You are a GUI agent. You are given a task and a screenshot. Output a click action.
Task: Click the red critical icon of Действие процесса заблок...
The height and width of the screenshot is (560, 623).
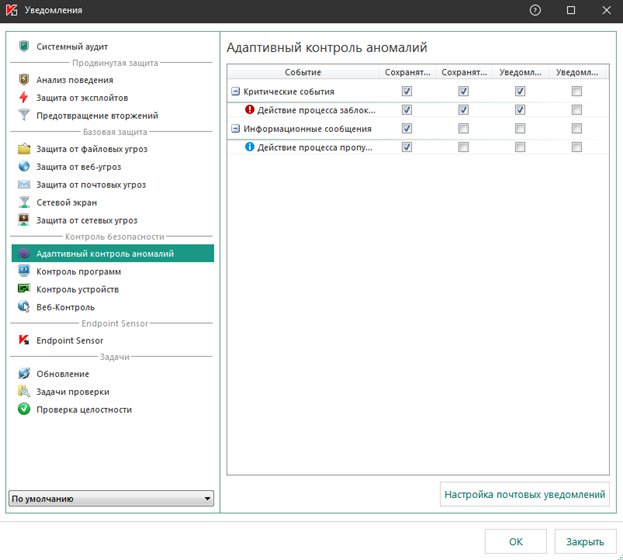click(250, 109)
